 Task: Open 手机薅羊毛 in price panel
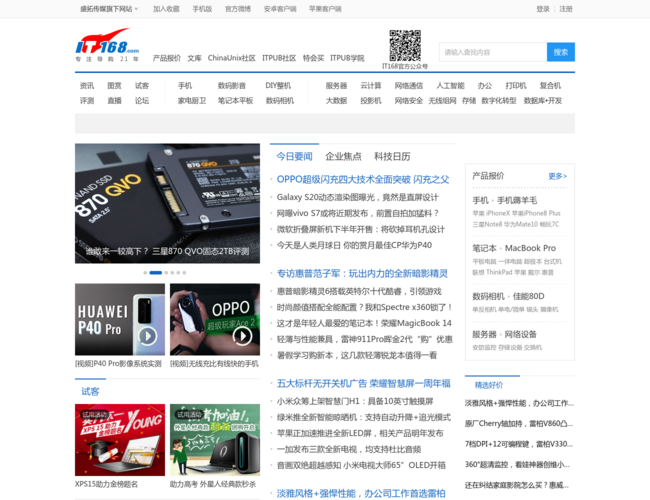click(517, 200)
